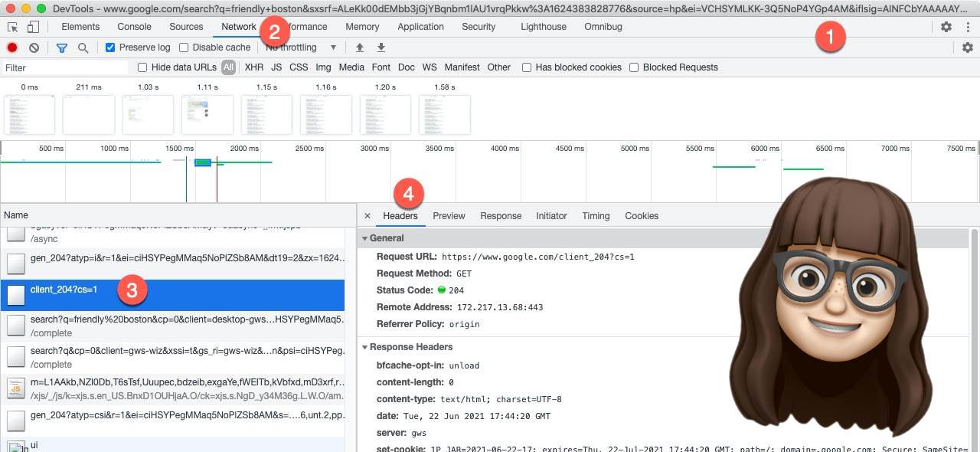This screenshot has width=980, height=452.
Task: Select the 211 ms screenshot thumbnail
Action: click(89, 115)
